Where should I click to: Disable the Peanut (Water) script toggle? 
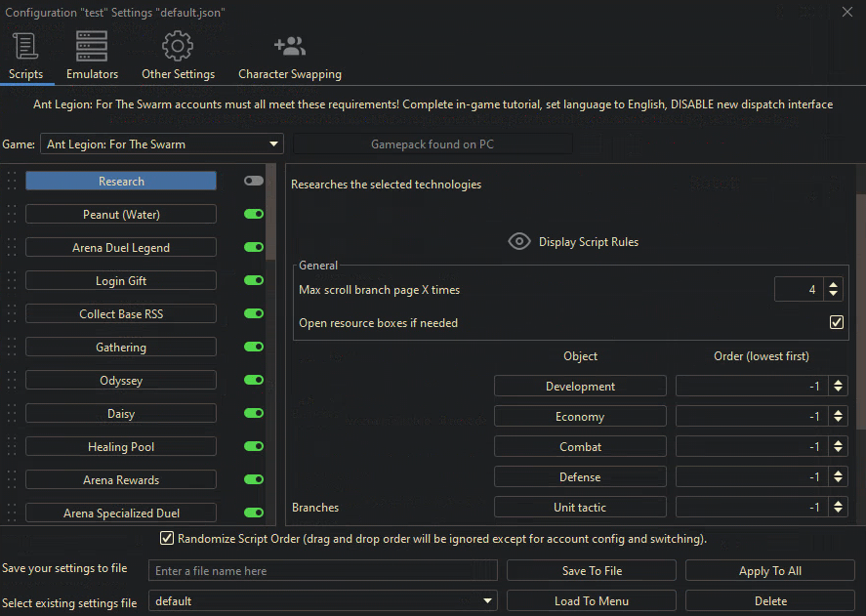(254, 215)
